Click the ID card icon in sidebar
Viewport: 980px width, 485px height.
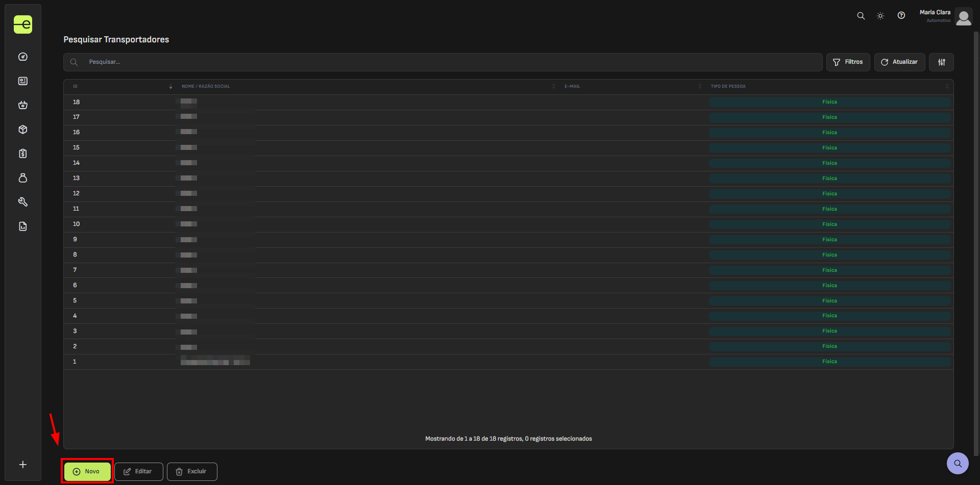coord(23,81)
